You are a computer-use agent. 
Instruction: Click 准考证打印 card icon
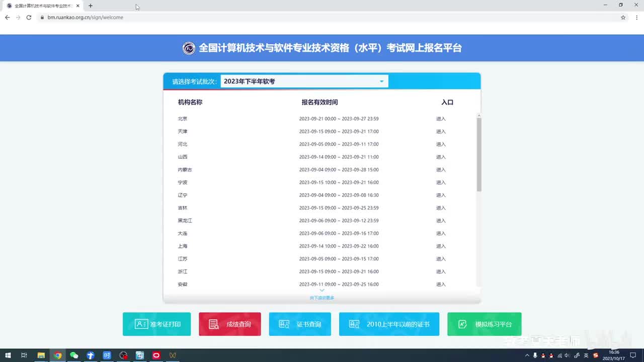coord(141,324)
